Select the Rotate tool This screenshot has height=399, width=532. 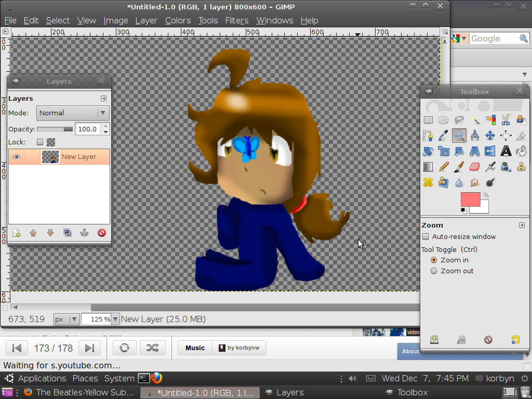click(x=428, y=151)
